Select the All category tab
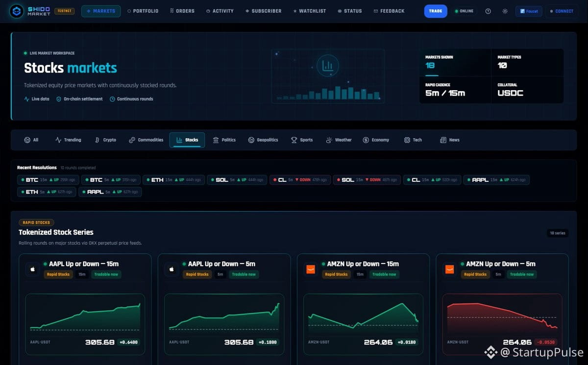 click(31, 140)
